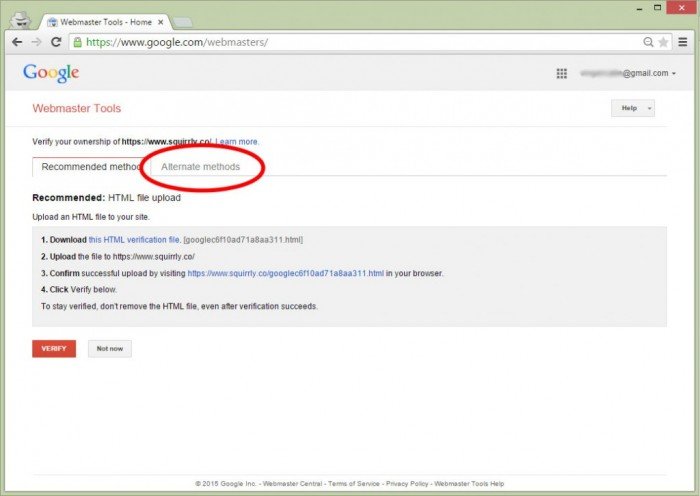The image size is (700, 496).
Task: Select the Recommended method tab
Action: [x=90, y=167]
